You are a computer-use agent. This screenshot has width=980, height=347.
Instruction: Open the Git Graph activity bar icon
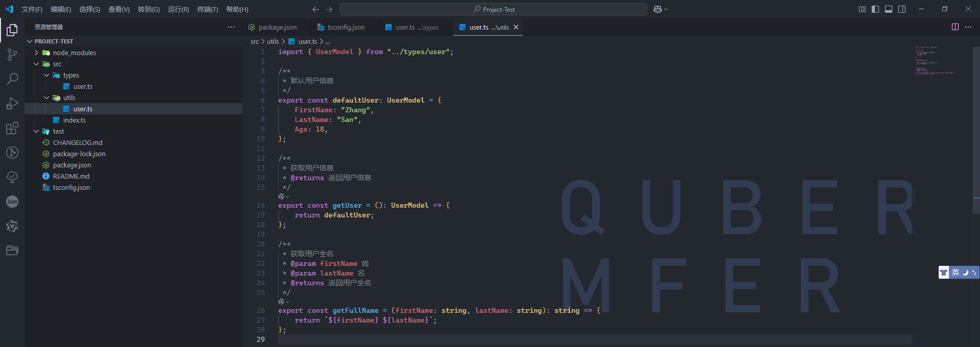click(x=12, y=153)
